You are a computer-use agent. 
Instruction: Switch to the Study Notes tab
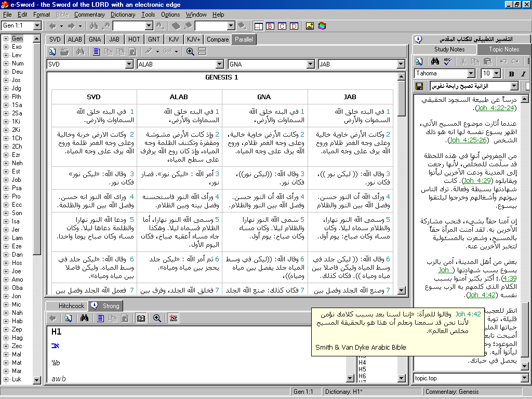point(449,49)
